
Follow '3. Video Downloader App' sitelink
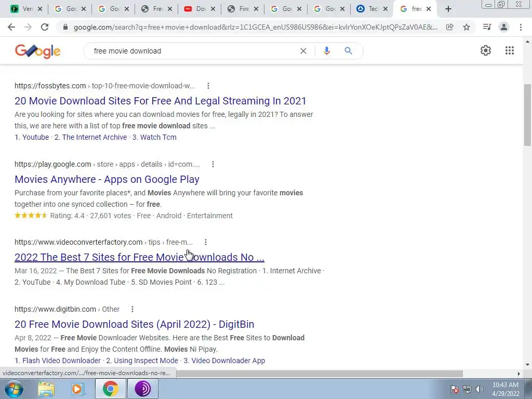click(224, 361)
